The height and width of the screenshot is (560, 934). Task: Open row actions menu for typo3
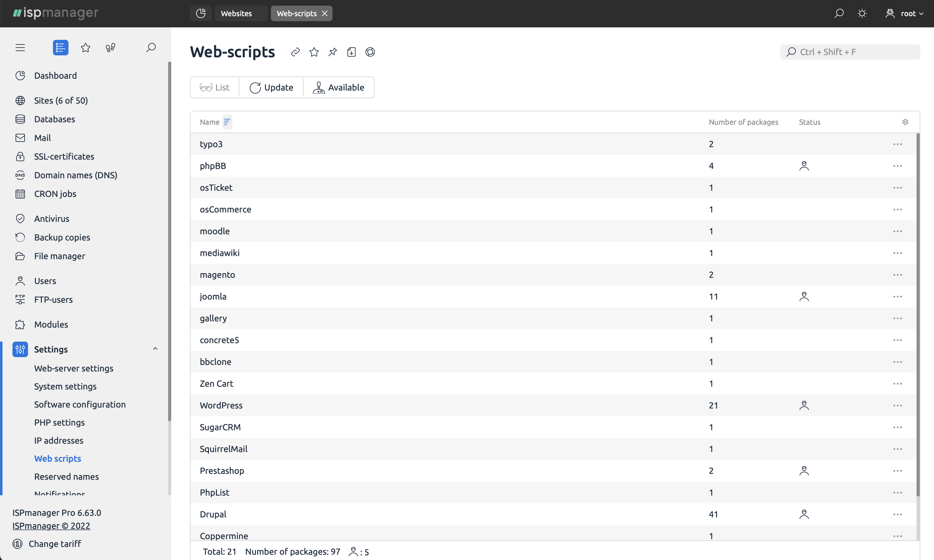pos(898,144)
